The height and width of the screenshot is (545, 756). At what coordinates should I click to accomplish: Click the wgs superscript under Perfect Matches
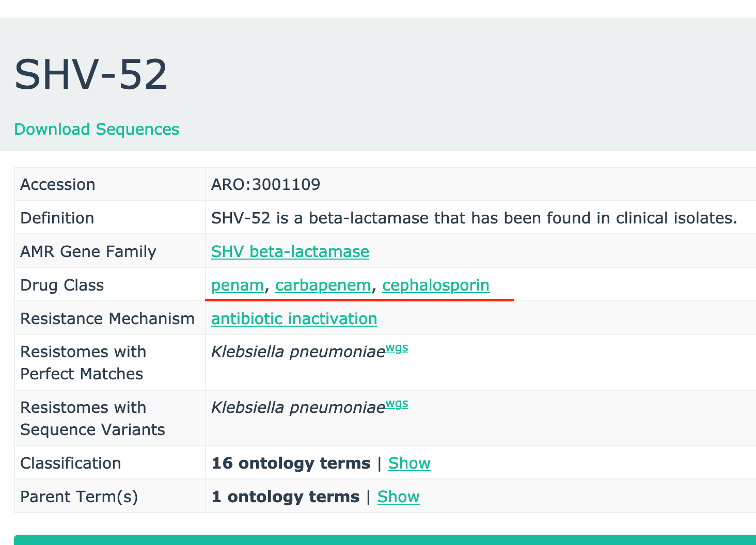pyautogui.click(x=397, y=348)
